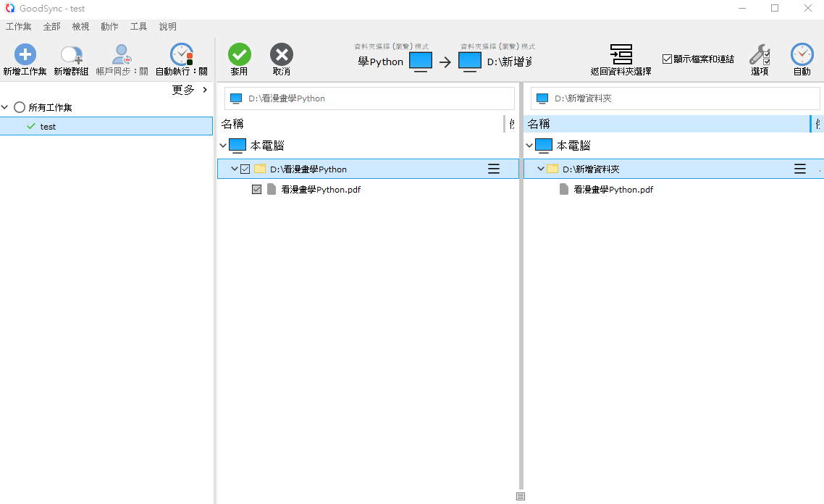The height and width of the screenshot is (504, 824).
Task: Cancel with the 取消 X icon
Action: 282,55
